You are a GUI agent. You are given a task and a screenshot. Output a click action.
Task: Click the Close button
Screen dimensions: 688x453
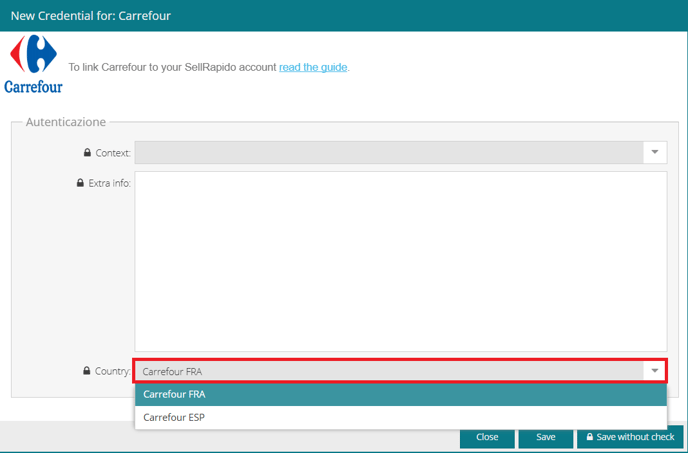[487, 437]
